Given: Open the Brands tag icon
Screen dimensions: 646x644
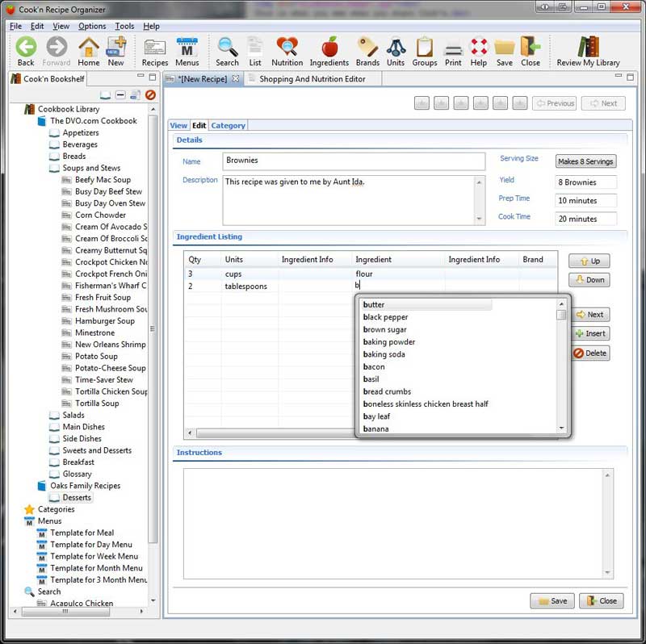Looking at the screenshot, I should point(367,52).
